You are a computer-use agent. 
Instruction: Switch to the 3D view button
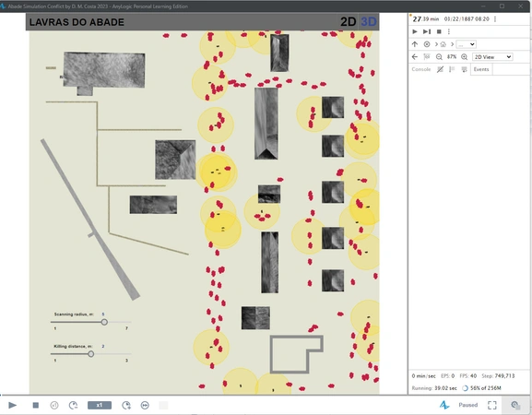[369, 22]
